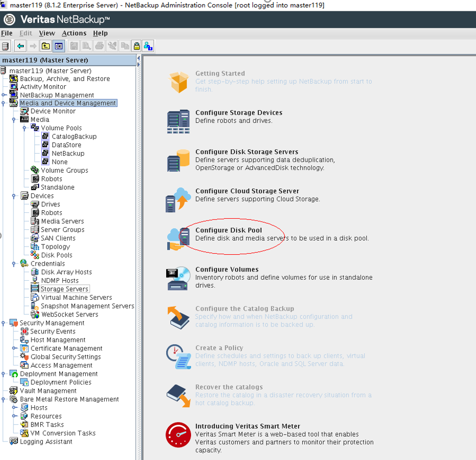Select Storage Servers under Credentials
Screen dimensions: 476x460
click(x=65, y=289)
